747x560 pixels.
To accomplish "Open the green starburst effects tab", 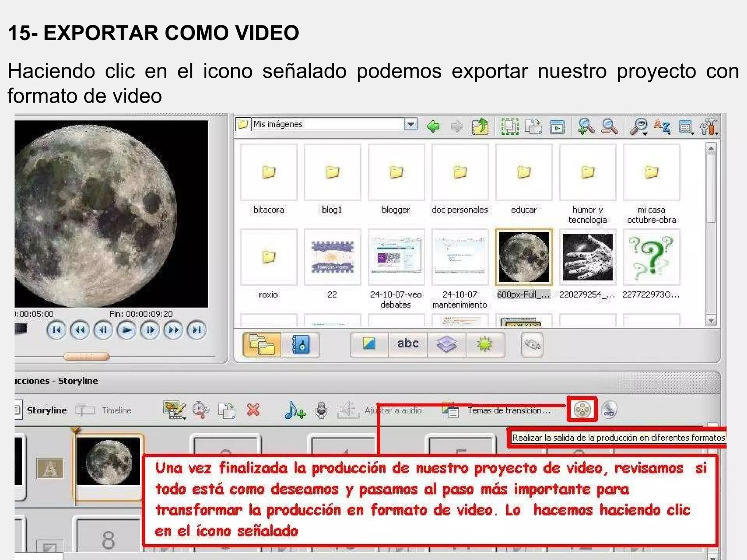I will tap(485, 344).
